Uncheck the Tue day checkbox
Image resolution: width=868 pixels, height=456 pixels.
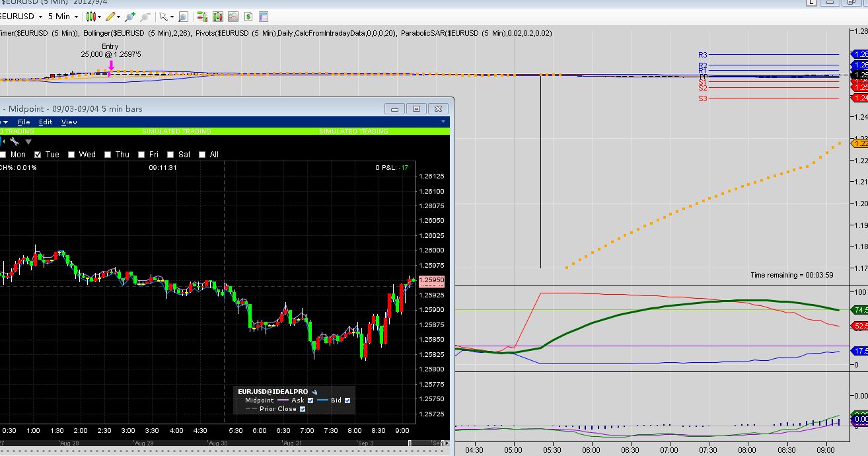(38, 155)
